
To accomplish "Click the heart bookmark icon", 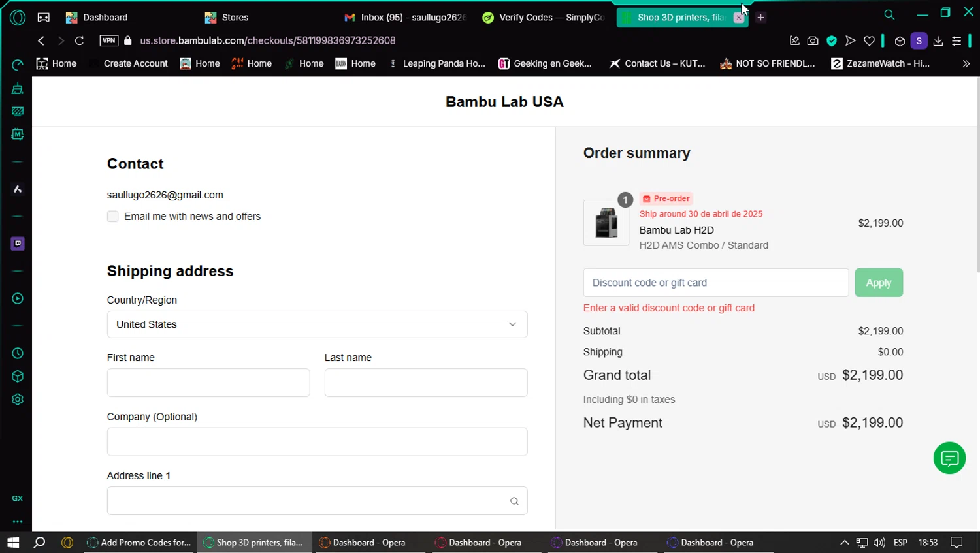I will 869,40.
